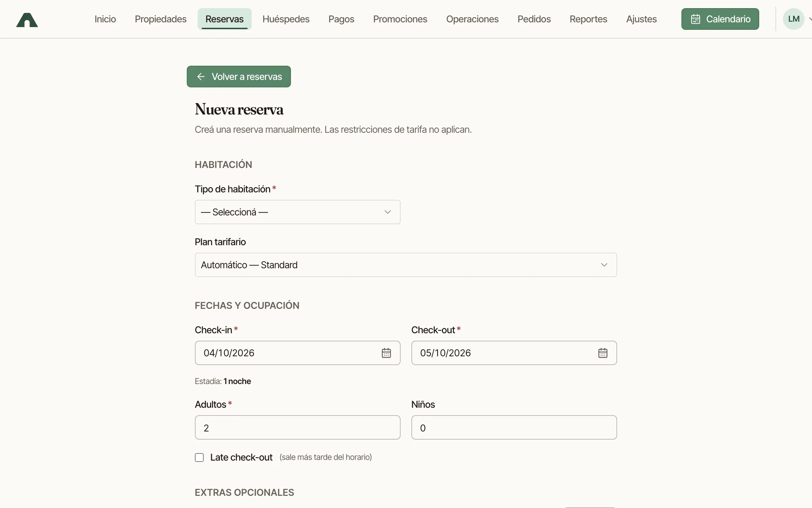Select the Reservas tab
Image resolution: width=812 pixels, height=508 pixels.
[224, 19]
